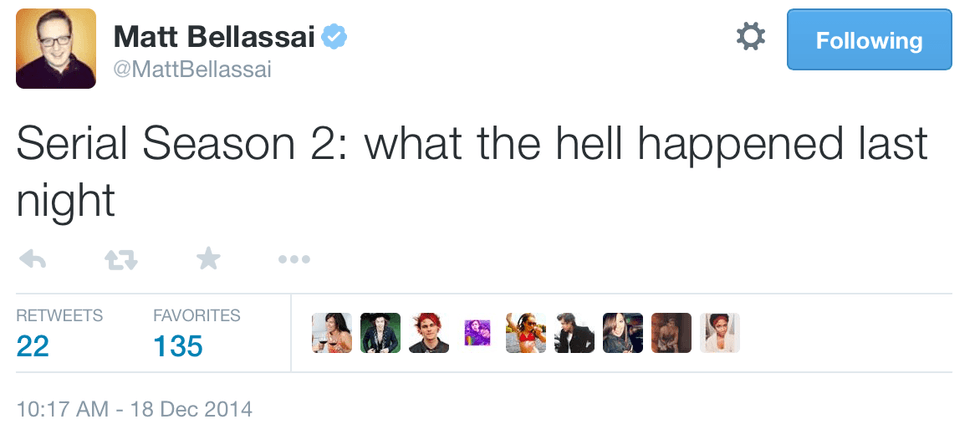The width and height of the screenshot is (980, 425).
Task: Click the avatar with red-haired person
Action: (x=428, y=333)
